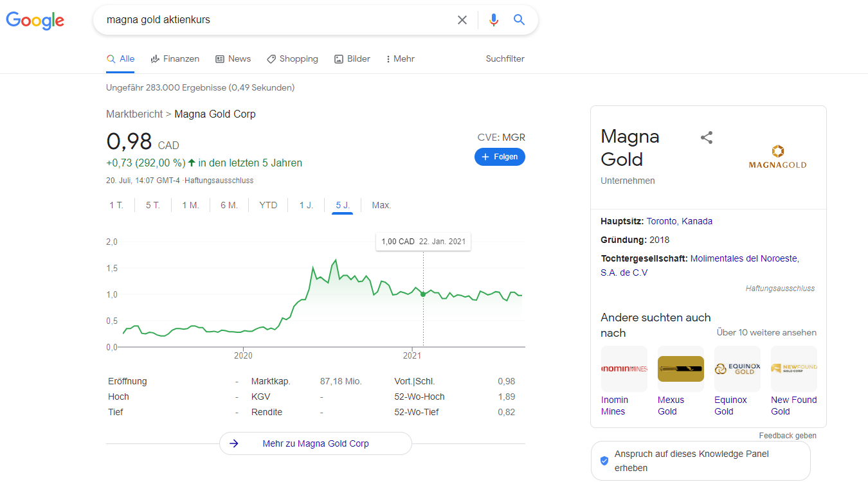Image resolution: width=868 pixels, height=482 pixels.
Task: Open the Toronto, Kanada link
Action: click(679, 221)
